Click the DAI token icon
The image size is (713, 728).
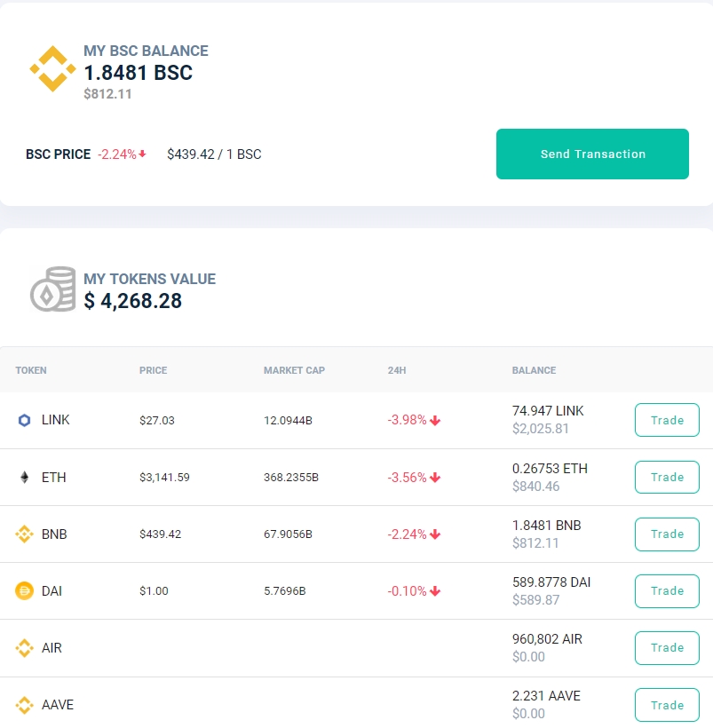[24, 591]
